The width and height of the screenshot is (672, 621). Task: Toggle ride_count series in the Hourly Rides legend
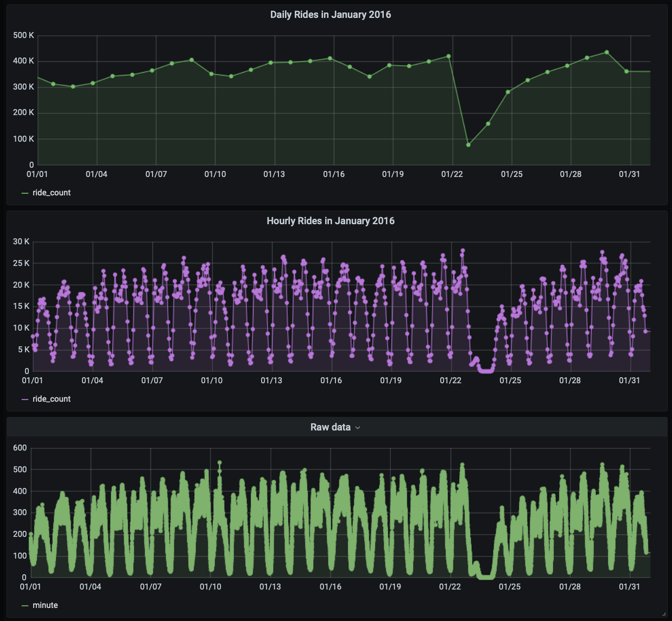(x=52, y=399)
